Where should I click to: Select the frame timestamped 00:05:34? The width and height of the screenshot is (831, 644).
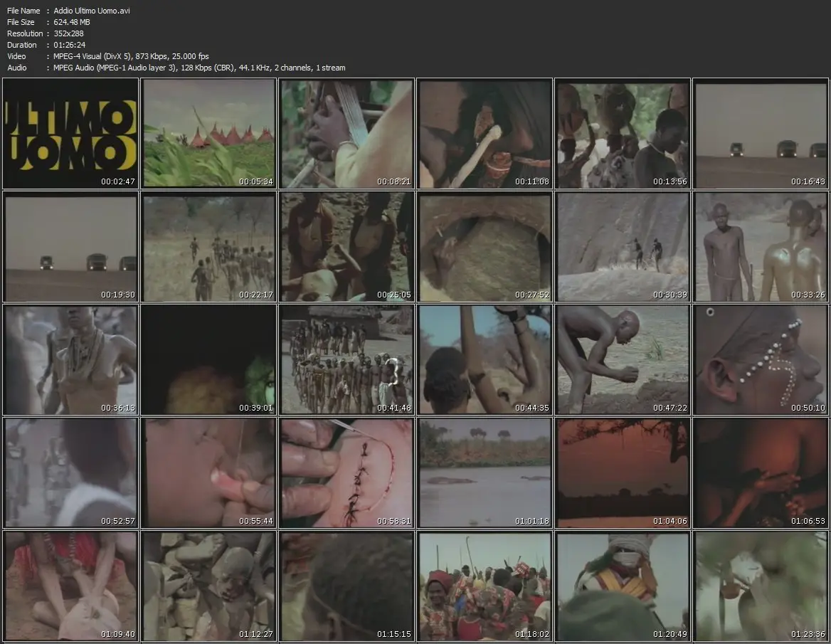click(208, 134)
